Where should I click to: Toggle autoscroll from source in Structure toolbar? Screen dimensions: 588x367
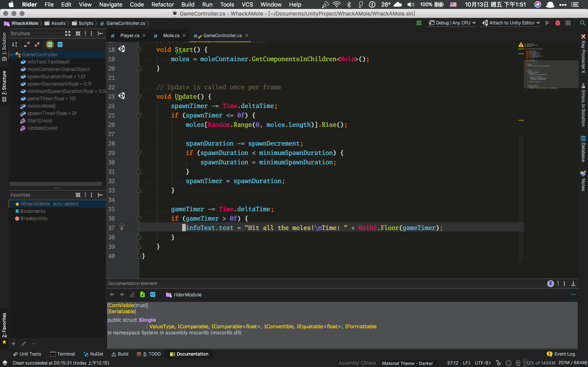60,44
